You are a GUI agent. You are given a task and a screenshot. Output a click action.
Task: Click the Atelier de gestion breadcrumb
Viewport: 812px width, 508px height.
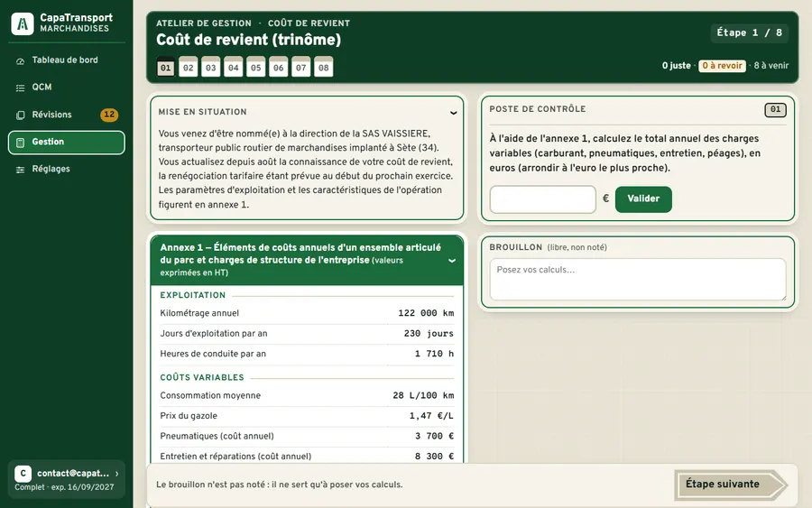pyautogui.click(x=204, y=23)
